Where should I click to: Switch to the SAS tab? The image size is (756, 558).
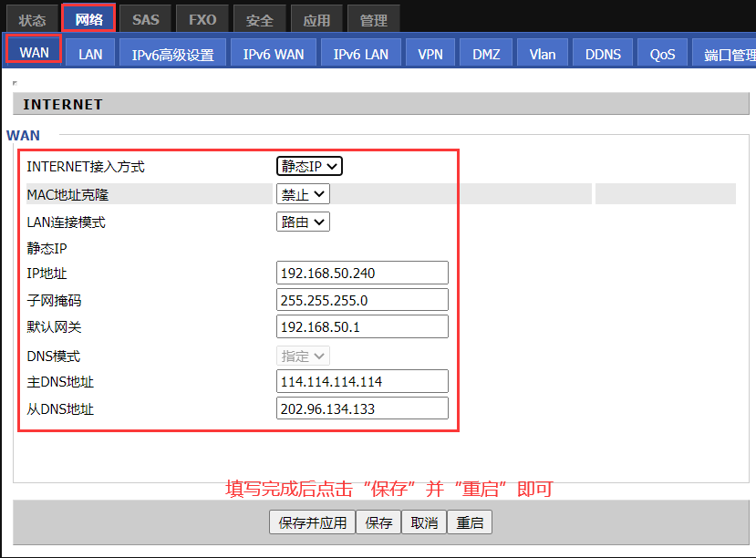[145, 20]
